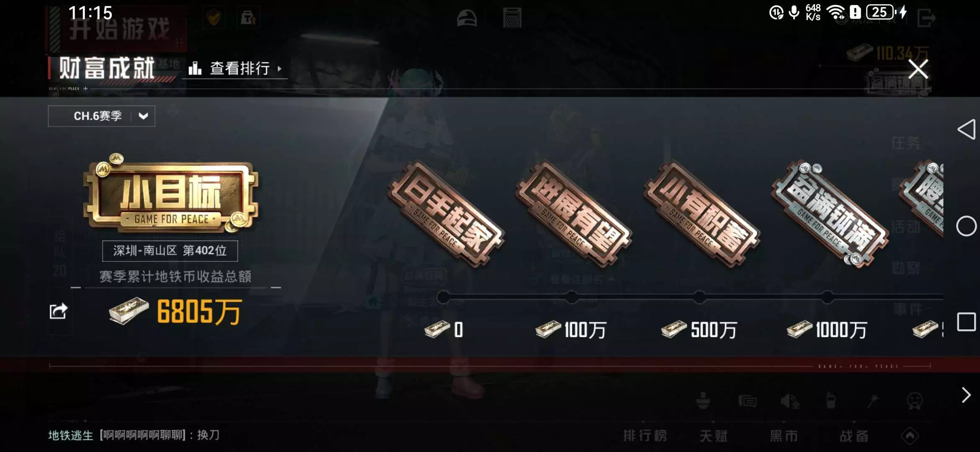Screen dimensions: 980x452
Task: Click the 查看排行 ranking link
Action: [240, 68]
